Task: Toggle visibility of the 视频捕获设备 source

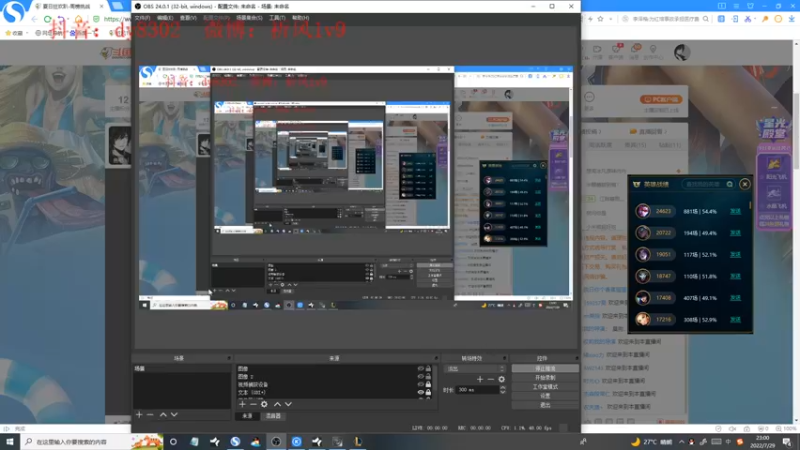Action: click(421, 384)
